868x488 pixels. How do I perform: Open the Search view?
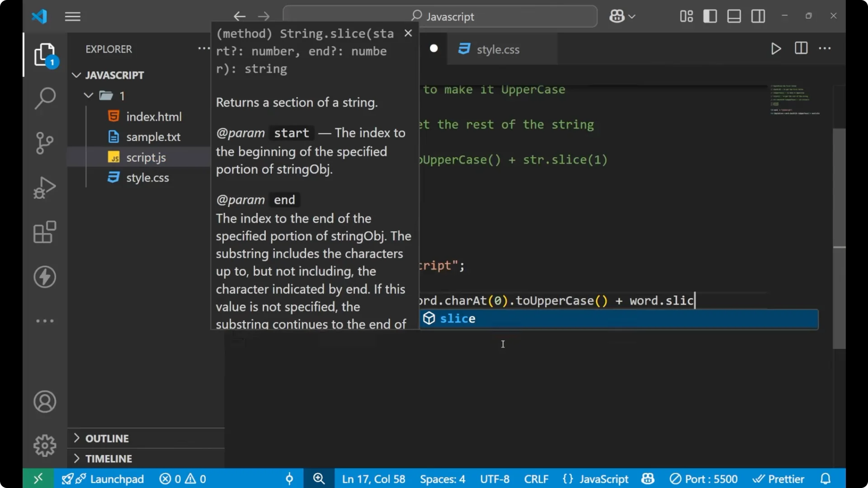44,98
